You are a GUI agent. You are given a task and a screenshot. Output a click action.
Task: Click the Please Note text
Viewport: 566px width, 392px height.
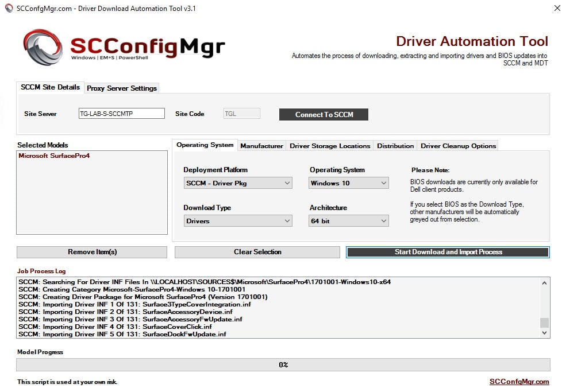[430, 170]
